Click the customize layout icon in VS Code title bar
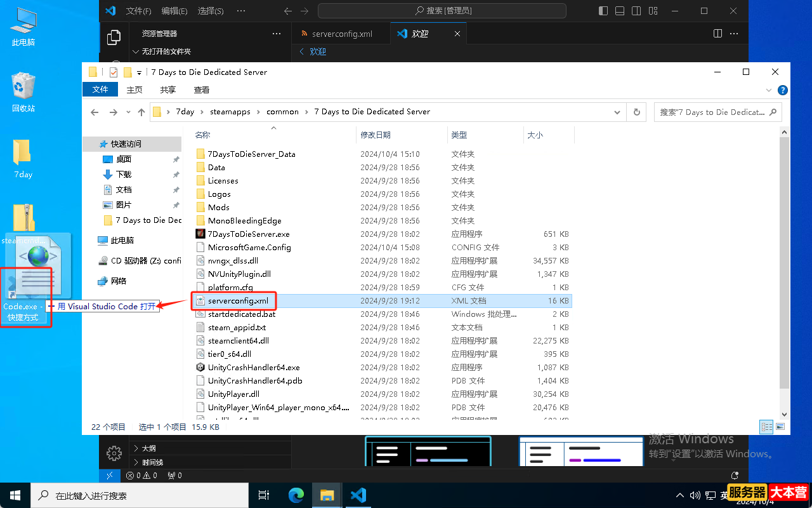Viewport: 812px width, 508px height. point(652,11)
